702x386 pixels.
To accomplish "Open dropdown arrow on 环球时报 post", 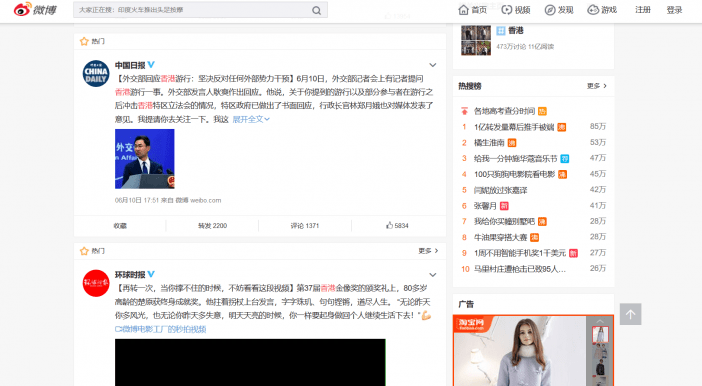I will click(x=432, y=274).
